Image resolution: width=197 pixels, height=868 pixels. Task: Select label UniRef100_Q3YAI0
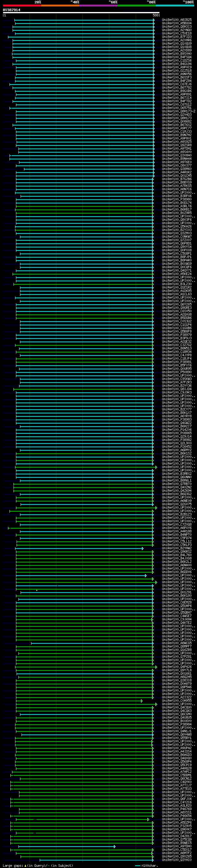tap(176, 860)
